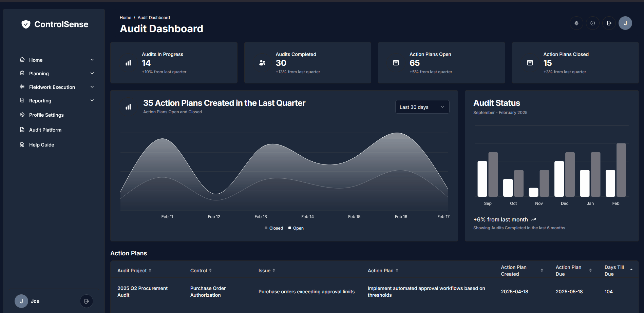Expand the Home sidebar menu chevron

(x=92, y=60)
